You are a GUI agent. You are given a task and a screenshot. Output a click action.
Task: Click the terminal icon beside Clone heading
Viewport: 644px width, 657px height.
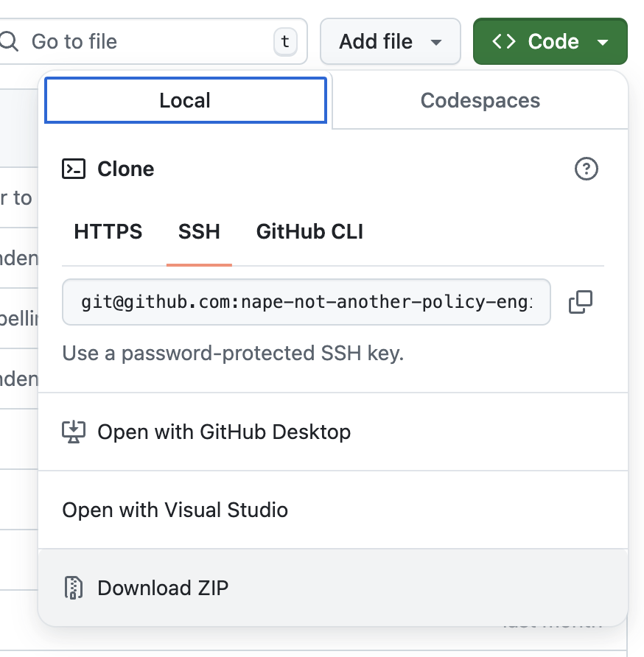(x=74, y=169)
